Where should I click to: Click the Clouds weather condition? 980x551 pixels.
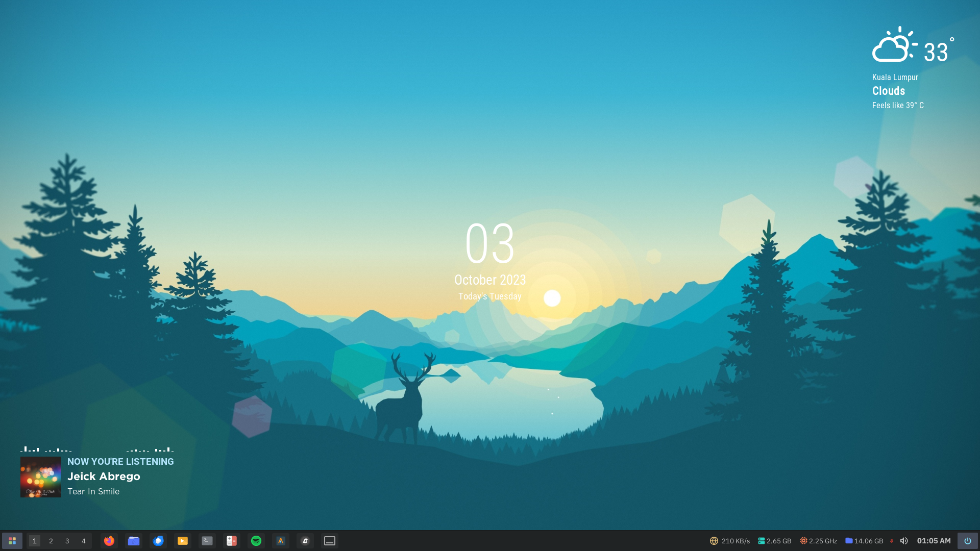pos(888,91)
